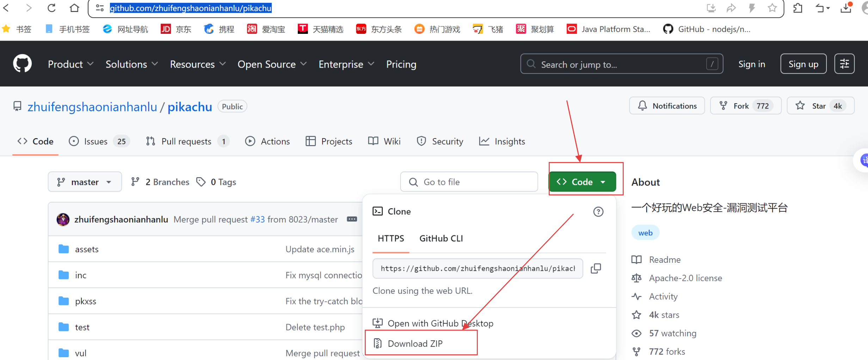The width and height of the screenshot is (868, 360).
Task: Click the web topic tag
Action: click(x=645, y=232)
